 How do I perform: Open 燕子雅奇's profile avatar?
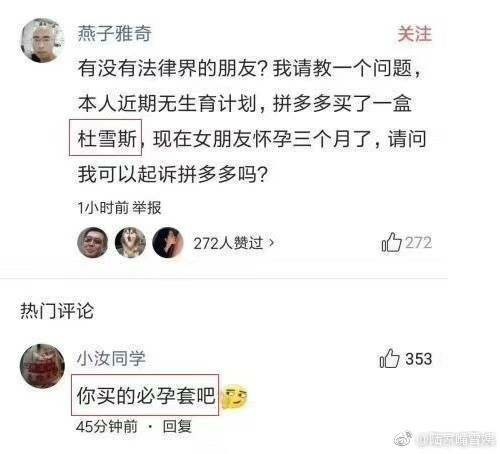point(42,40)
